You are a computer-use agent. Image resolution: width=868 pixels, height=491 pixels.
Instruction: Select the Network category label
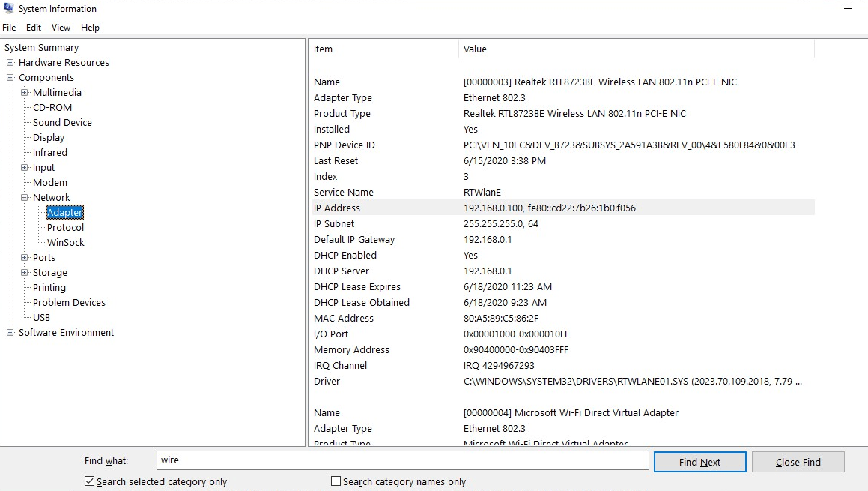52,197
